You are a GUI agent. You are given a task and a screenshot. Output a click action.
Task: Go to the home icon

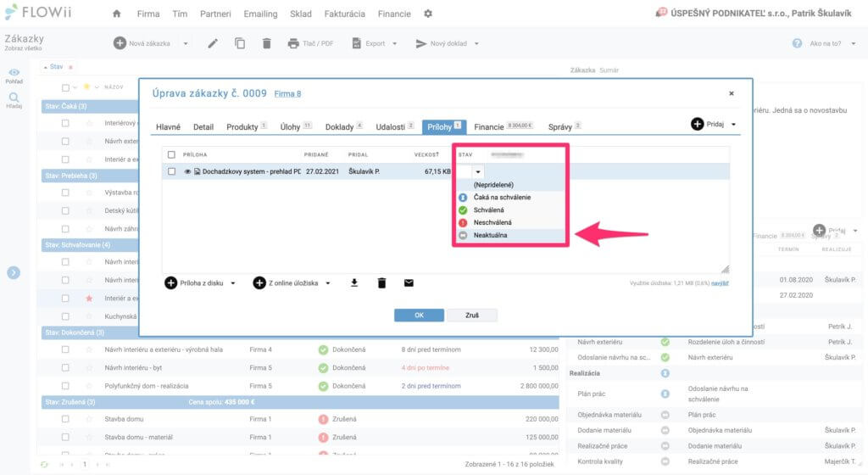click(116, 14)
